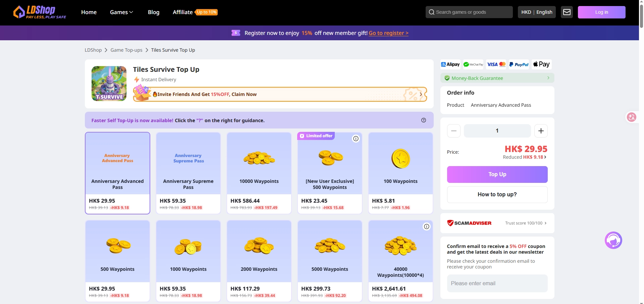Click the Top Up button

click(x=497, y=174)
